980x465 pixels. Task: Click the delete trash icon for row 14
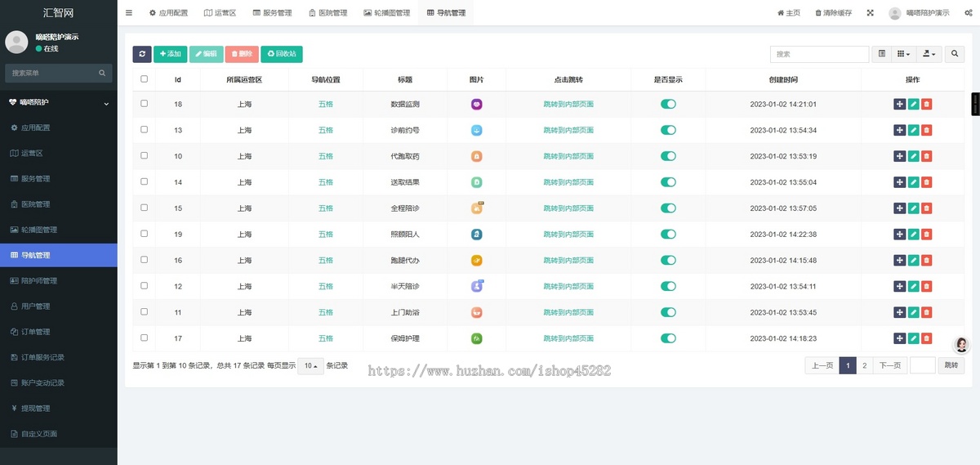(926, 182)
